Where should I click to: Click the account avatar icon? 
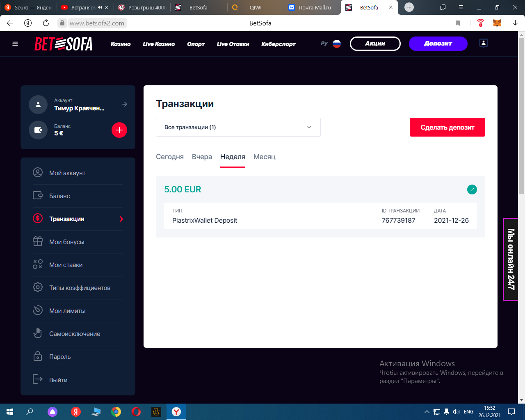[x=38, y=105]
